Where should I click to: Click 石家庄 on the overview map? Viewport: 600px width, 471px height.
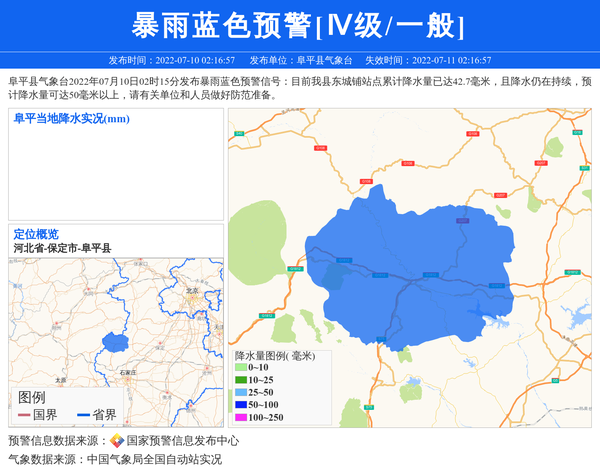[x=127, y=372]
